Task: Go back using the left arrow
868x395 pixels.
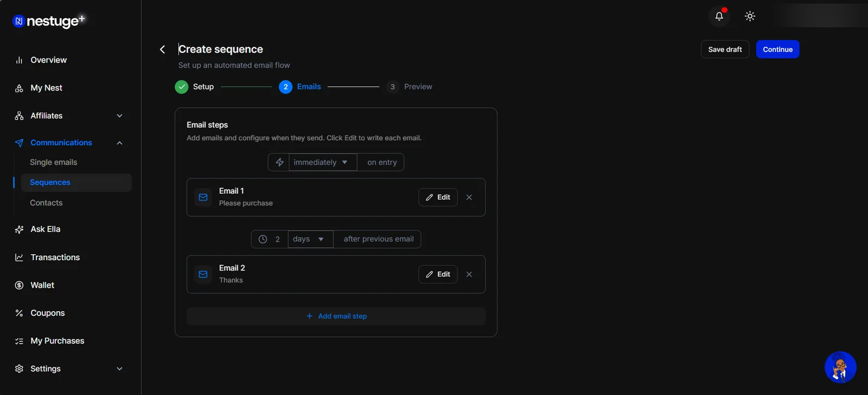Action: point(162,49)
